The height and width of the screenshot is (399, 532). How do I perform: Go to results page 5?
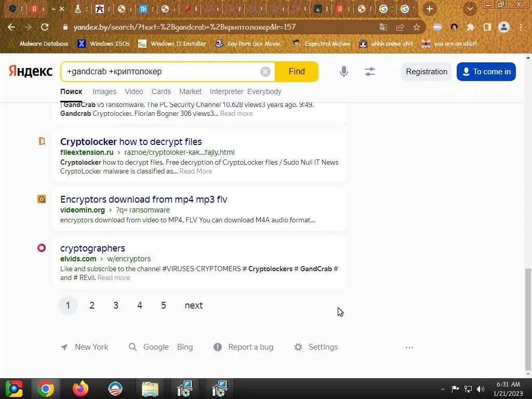[164, 305]
